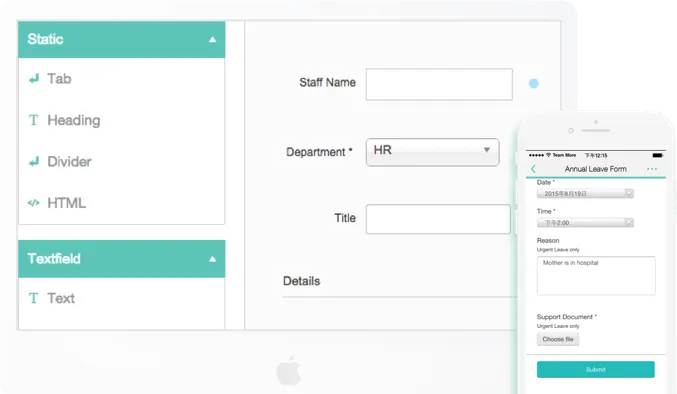Click the Annual Leave Form title
Viewport: 677px width, 394px height.
click(595, 169)
